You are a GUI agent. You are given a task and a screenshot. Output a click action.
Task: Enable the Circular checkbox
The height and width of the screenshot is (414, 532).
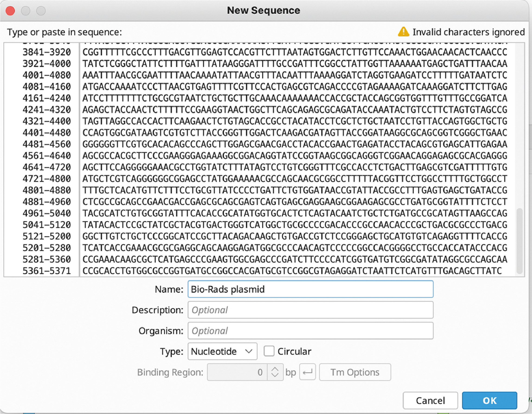click(269, 351)
